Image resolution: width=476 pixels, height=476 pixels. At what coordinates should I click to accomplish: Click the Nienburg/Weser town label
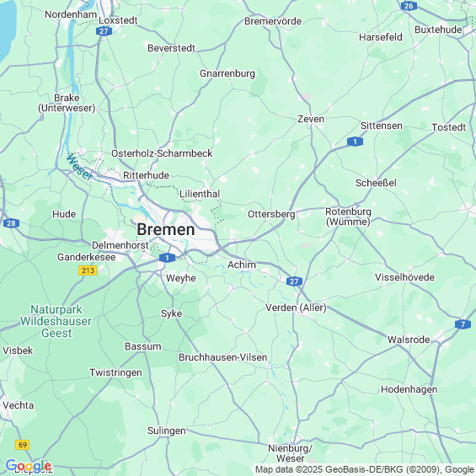pos(290,453)
